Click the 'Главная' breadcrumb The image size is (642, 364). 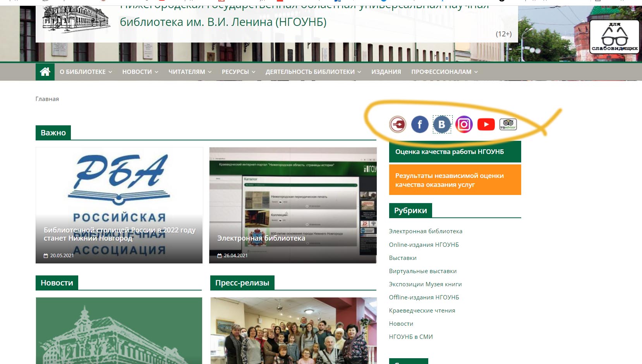click(x=47, y=99)
